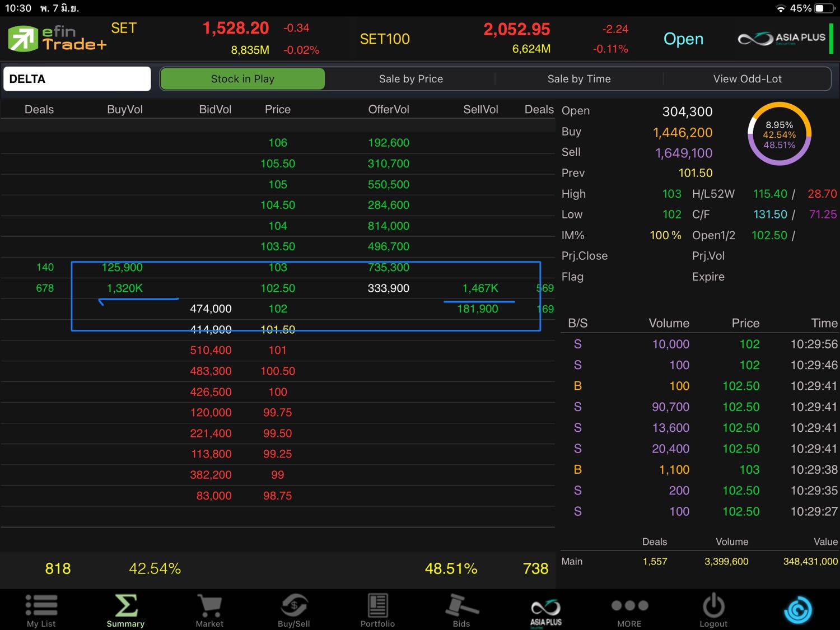The image size is (840, 630).
Task: Tap the SET index value 1,528.20
Action: 236,28
